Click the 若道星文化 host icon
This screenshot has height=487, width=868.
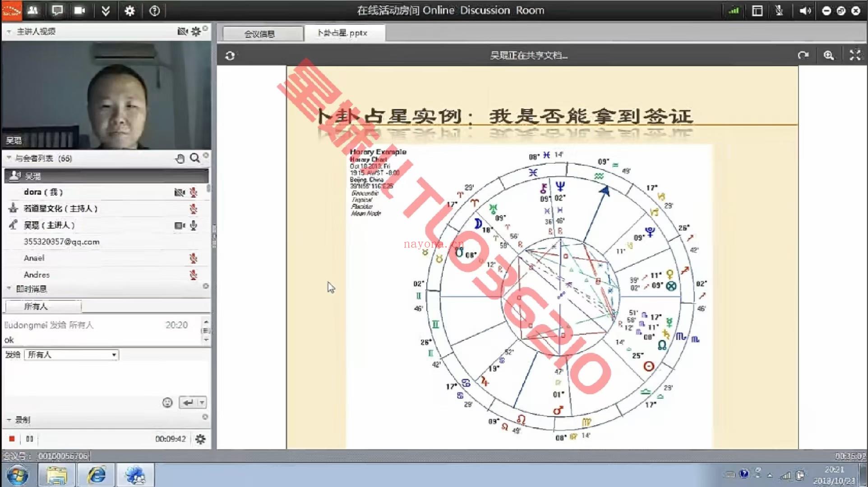(14, 208)
